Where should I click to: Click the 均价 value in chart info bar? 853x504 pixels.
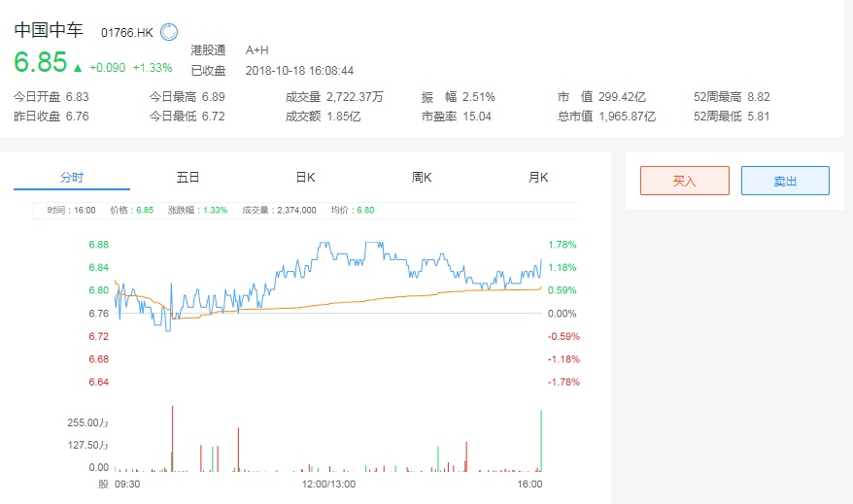[x=366, y=210]
